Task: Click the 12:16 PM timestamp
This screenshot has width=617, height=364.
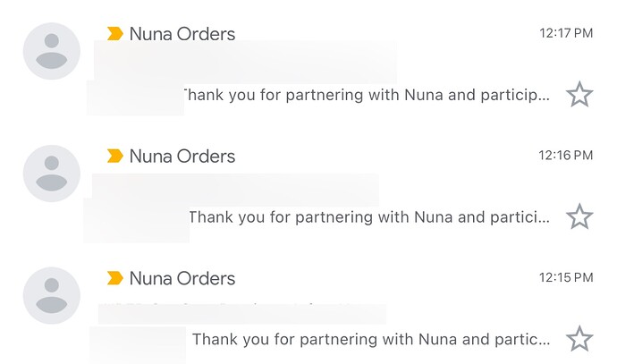Action: tap(566, 156)
